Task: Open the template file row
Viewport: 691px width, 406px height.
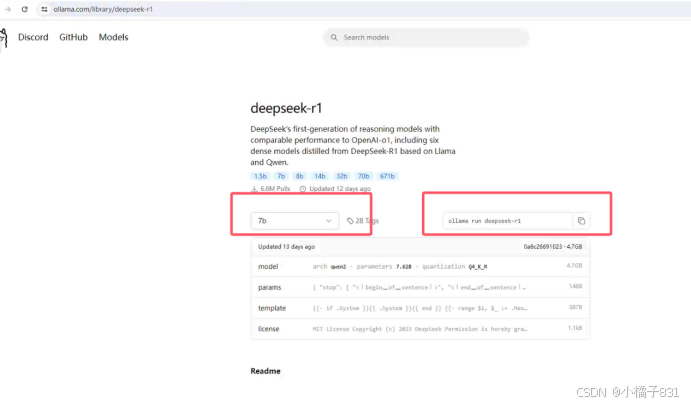Action: click(x=420, y=308)
